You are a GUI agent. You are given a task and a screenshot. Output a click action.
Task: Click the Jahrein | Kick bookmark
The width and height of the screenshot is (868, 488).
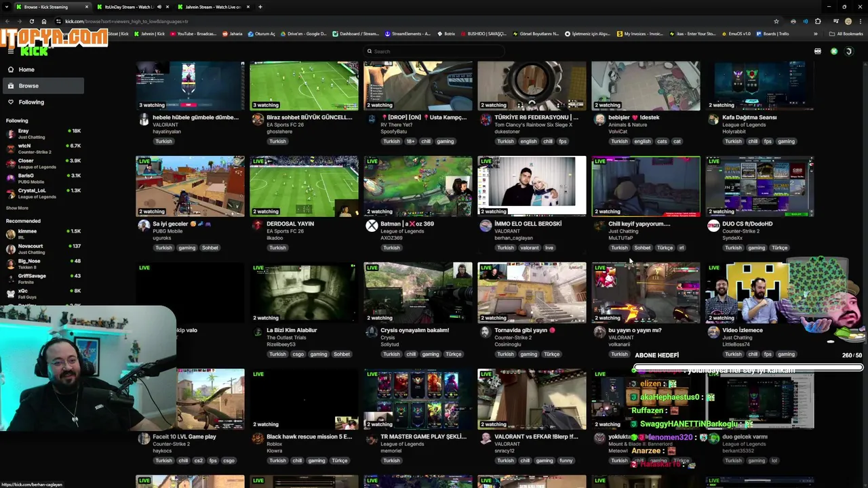click(150, 33)
